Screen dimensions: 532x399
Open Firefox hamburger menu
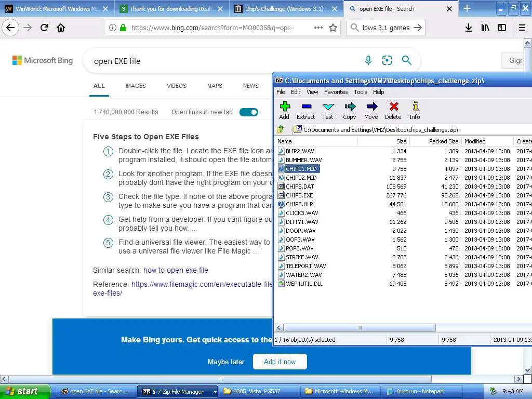(522, 28)
